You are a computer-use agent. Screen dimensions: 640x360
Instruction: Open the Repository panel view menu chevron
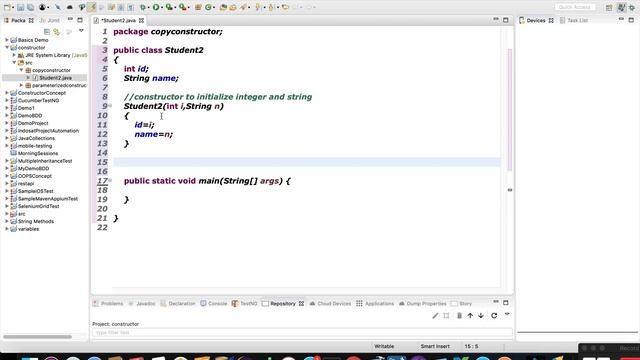point(507,315)
